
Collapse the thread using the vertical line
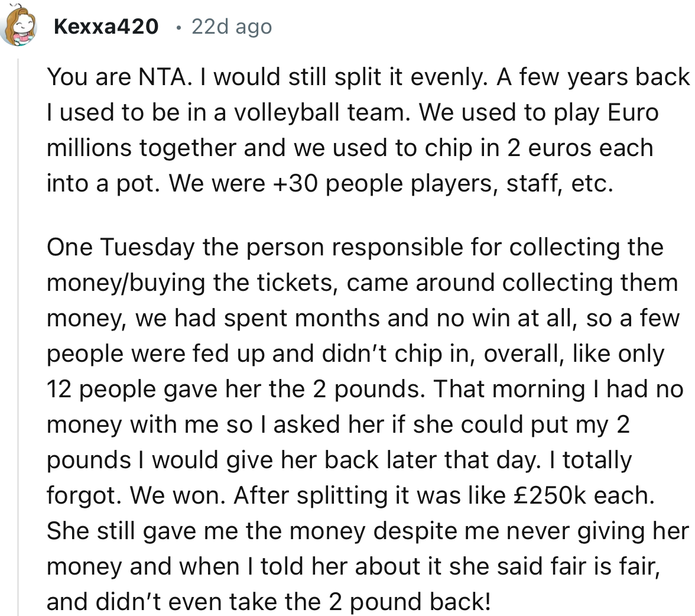[x=18, y=337]
